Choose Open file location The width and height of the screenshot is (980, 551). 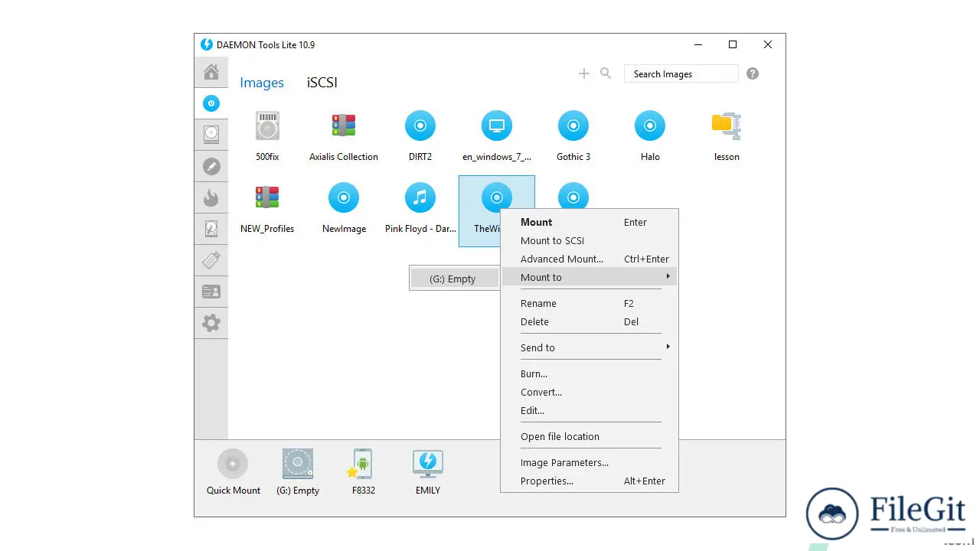[590, 436]
